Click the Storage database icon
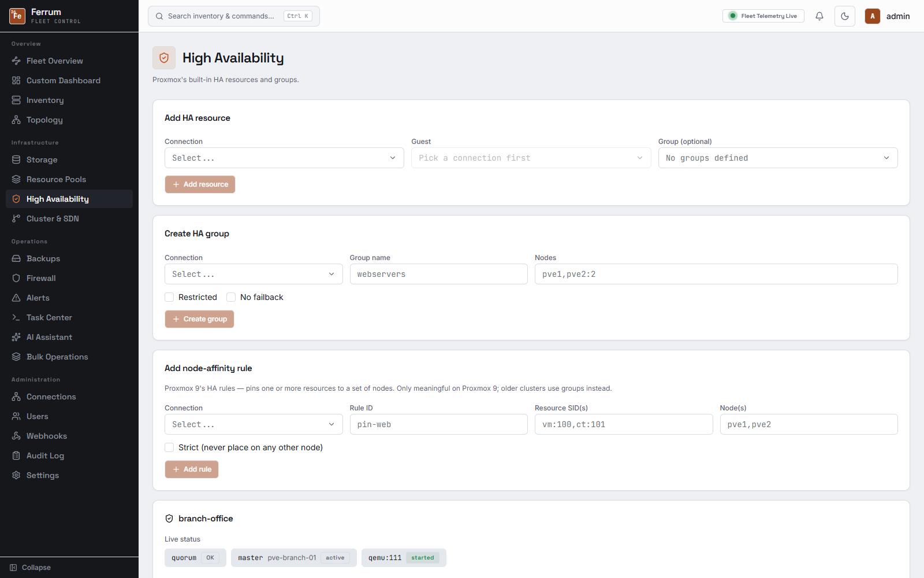The width and height of the screenshot is (924, 578). (x=16, y=160)
